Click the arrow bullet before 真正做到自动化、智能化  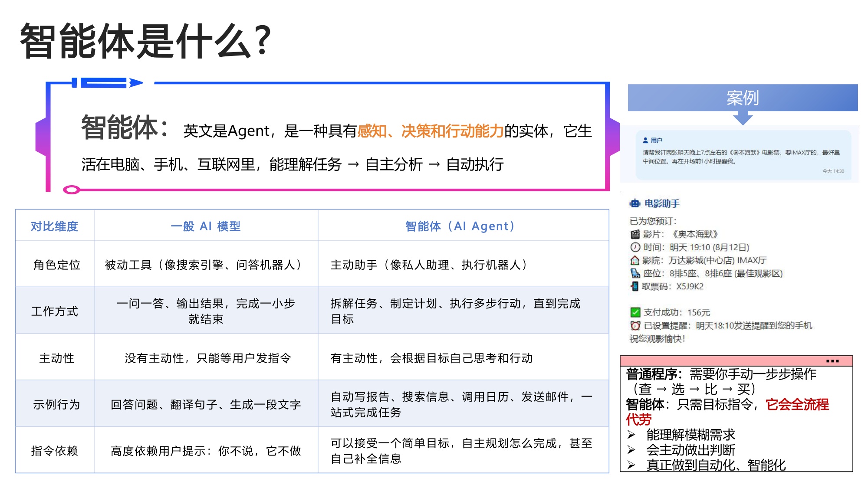[x=631, y=465]
